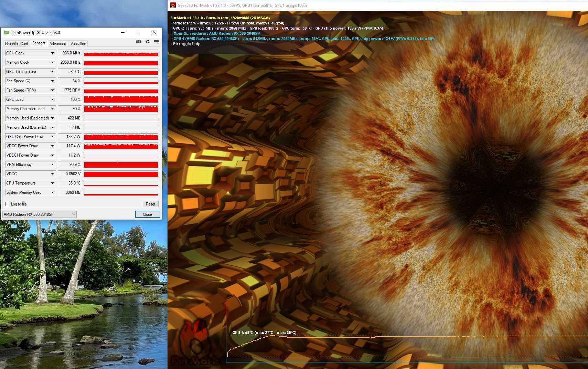Click the Fan Speed 34 % value
The height and width of the screenshot is (369, 588).
click(70, 81)
